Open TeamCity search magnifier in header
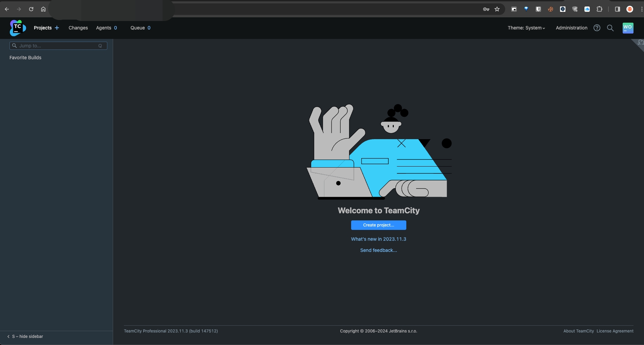 [x=610, y=28]
